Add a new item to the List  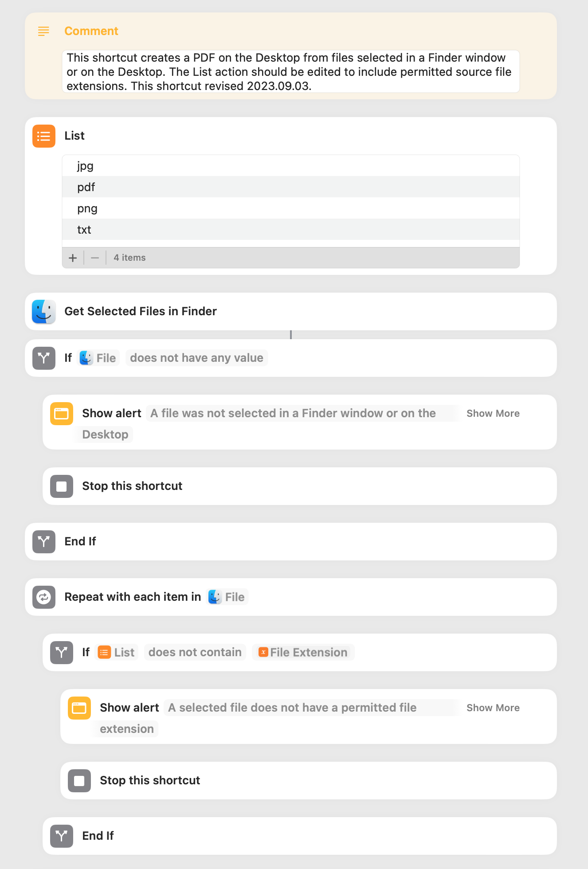(73, 258)
